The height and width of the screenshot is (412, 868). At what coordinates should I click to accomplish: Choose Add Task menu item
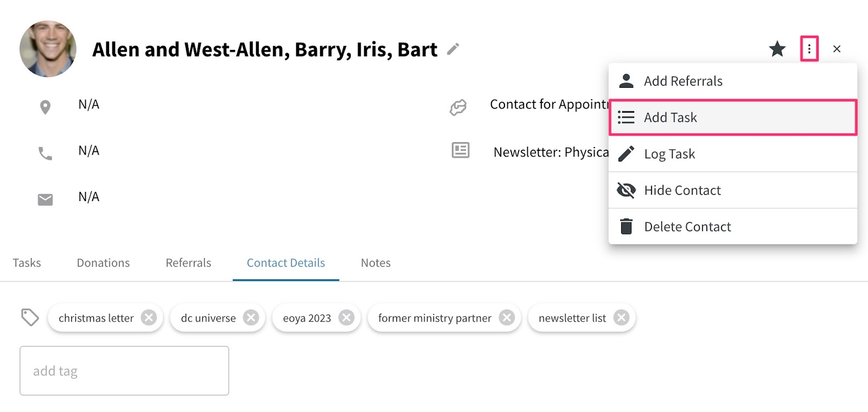[733, 117]
